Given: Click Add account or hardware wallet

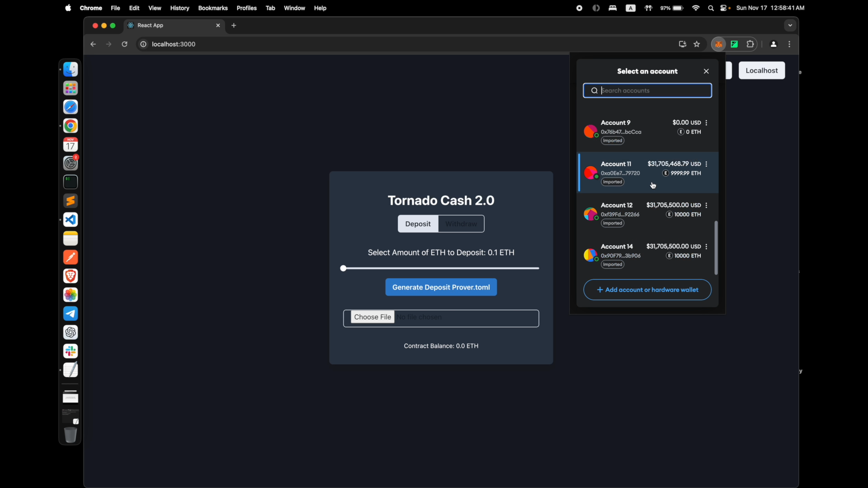Looking at the screenshot, I should coord(647,290).
